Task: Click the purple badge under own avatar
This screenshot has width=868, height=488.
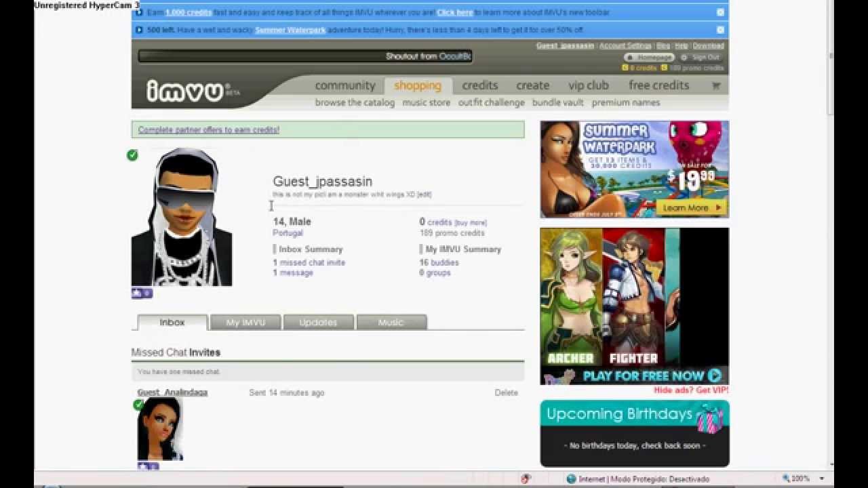Action: pos(142,293)
